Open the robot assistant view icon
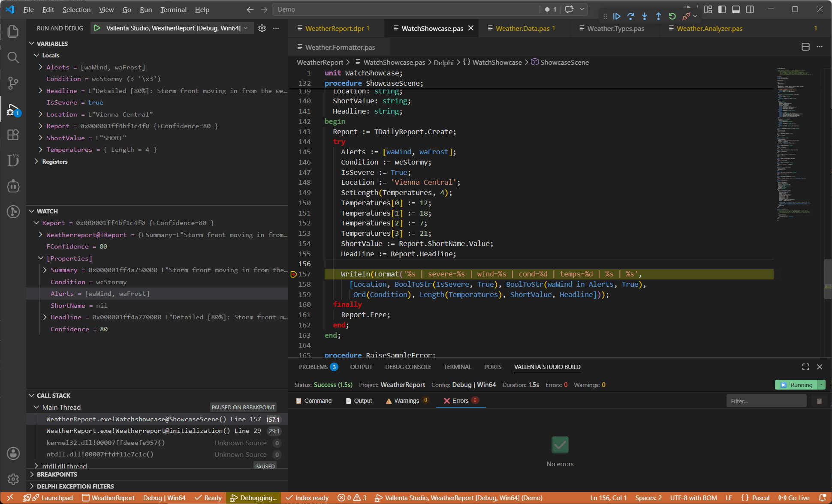 pos(13,186)
